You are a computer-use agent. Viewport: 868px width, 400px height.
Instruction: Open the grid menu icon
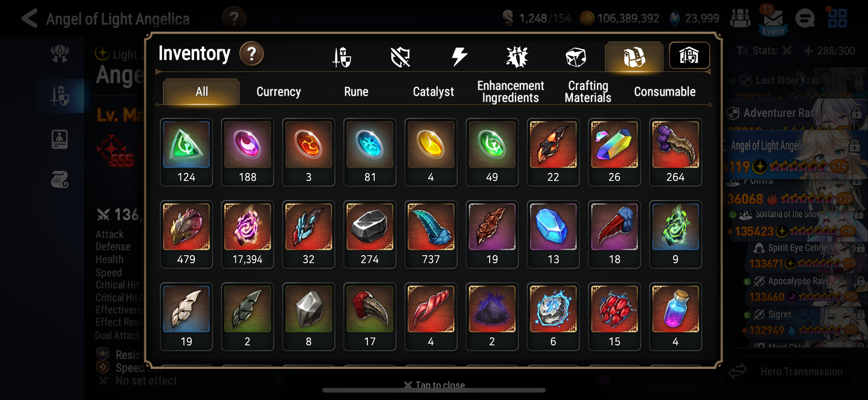click(837, 18)
